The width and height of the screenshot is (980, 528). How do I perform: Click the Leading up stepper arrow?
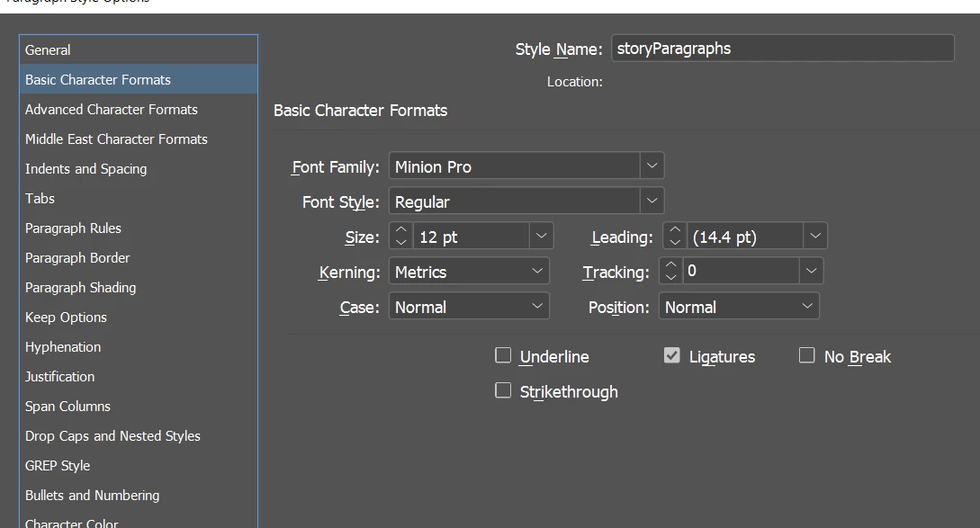tap(675, 230)
